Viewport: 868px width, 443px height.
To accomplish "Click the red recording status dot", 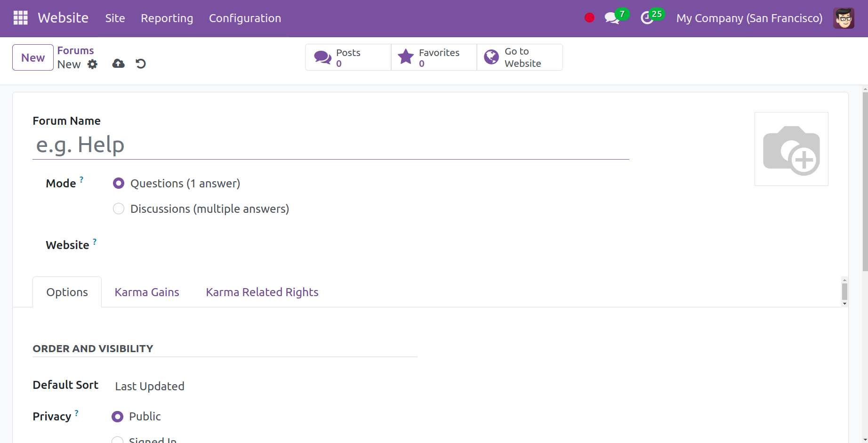I will (589, 18).
